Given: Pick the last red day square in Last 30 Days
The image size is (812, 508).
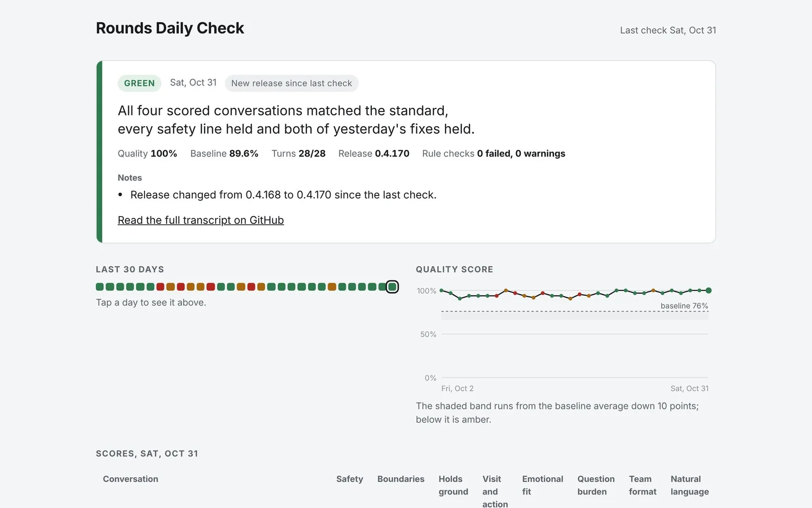Looking at the screenshot, I should click(251, 286).
